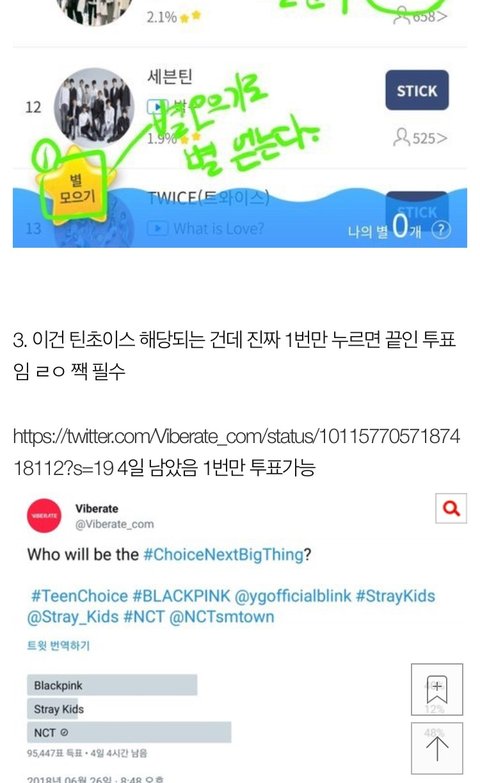Screen dimensions: 480x783
Task: Visit the @ygofficialblink mention
Action: point(293,596)
